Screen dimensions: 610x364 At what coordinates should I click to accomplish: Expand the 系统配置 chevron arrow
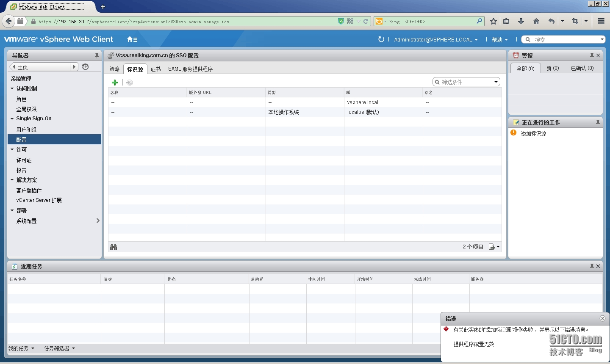coord(98,221)
